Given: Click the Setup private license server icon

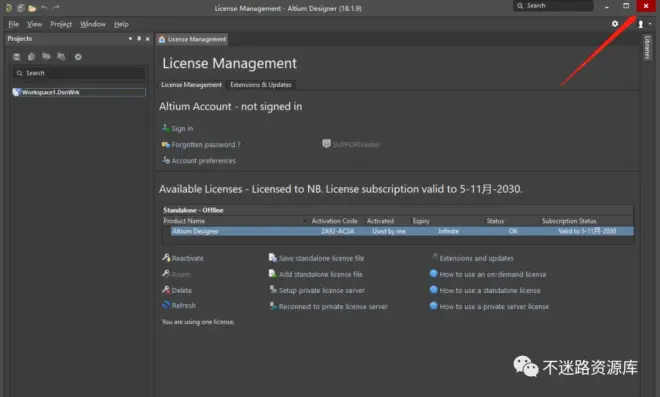Looking at the screenshot, I should point(273,289).
